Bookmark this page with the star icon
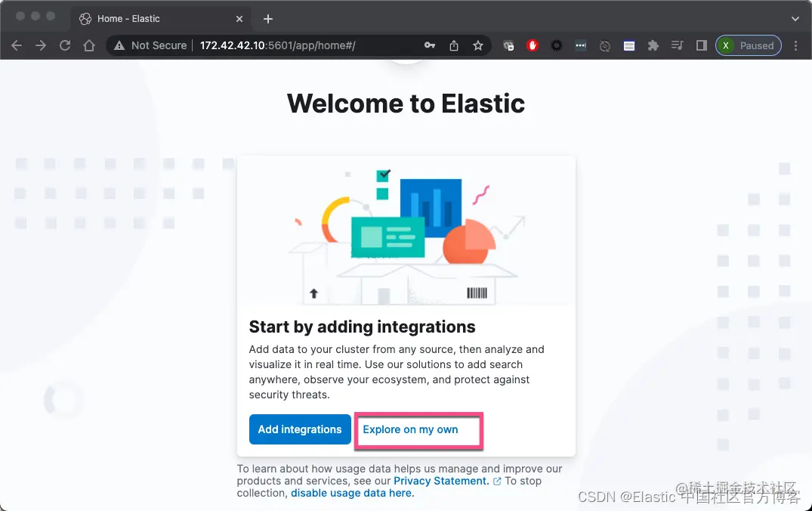Viewport: 812px width, 511px height. tap(478, 45)
